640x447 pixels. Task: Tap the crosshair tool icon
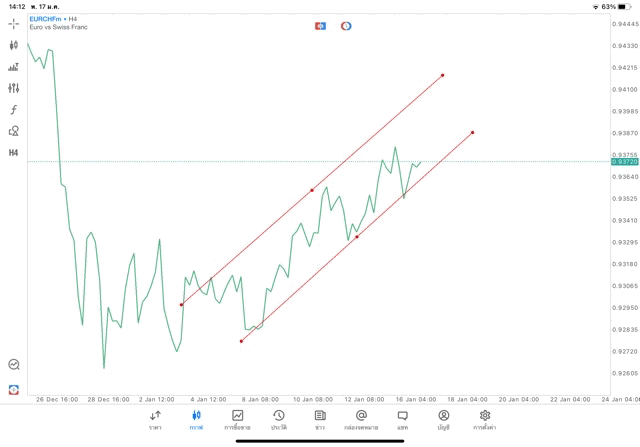[14, 24]
